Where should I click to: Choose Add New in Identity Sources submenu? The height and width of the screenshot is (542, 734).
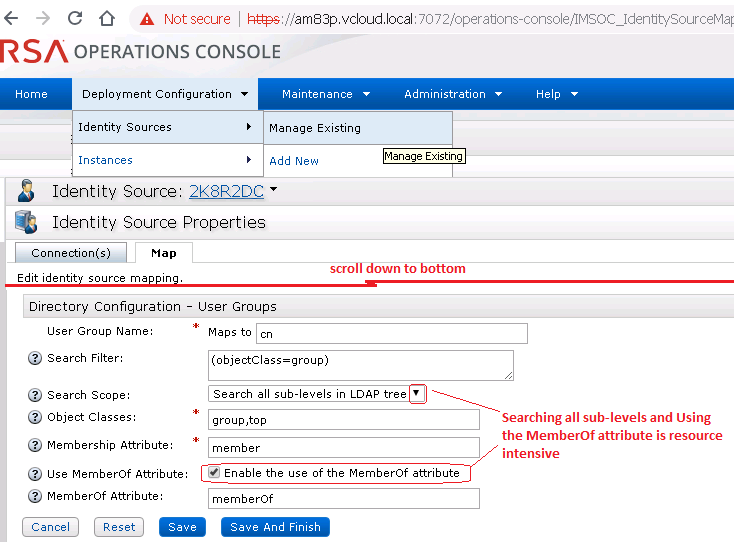pos(294,161)
